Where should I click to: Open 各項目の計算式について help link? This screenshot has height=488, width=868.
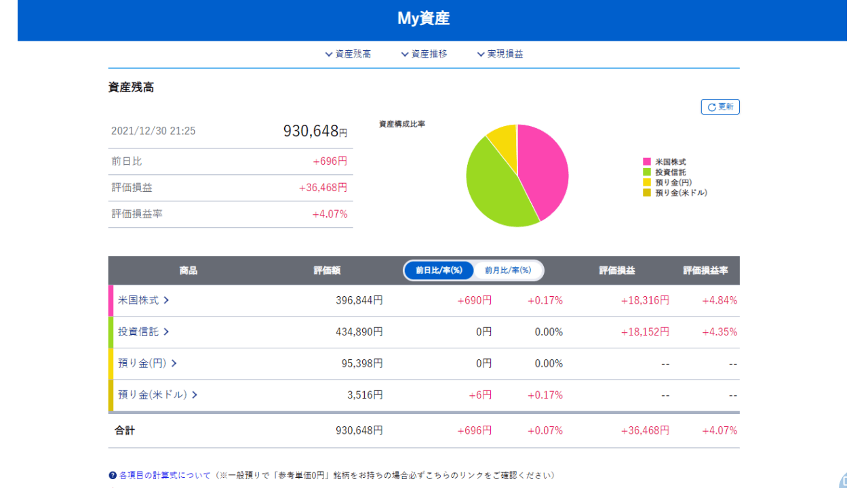pos(165,476)
